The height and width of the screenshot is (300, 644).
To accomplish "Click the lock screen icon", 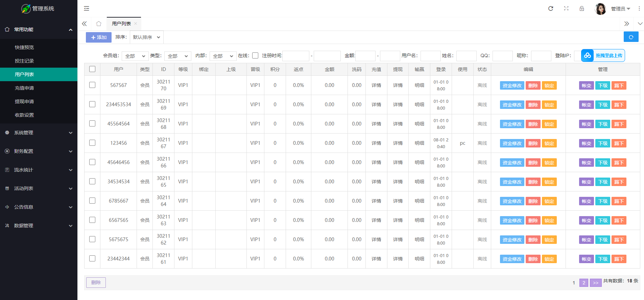I will pos(582,8).
